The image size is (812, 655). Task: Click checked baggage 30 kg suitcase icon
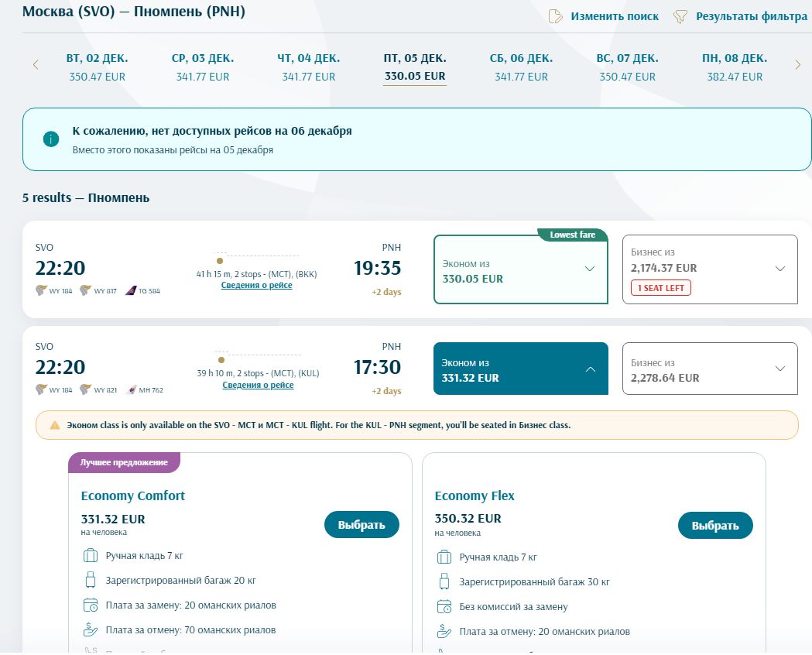coord(444,581)
